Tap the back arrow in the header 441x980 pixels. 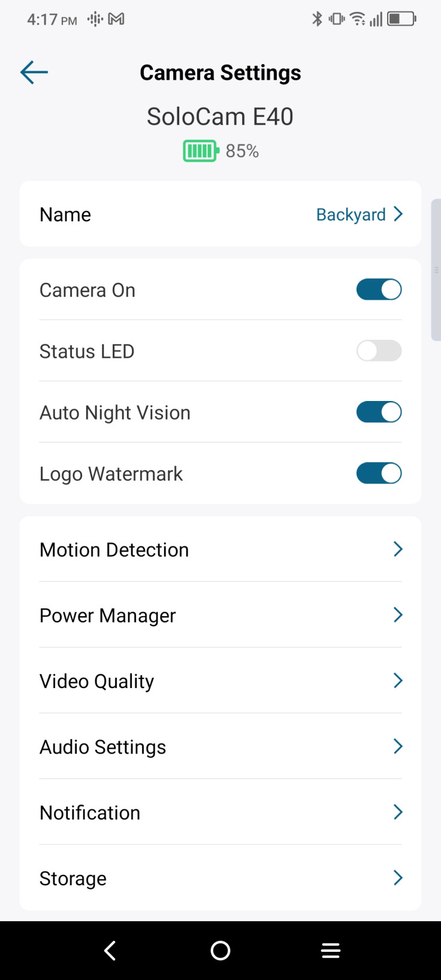click(34, 73)
